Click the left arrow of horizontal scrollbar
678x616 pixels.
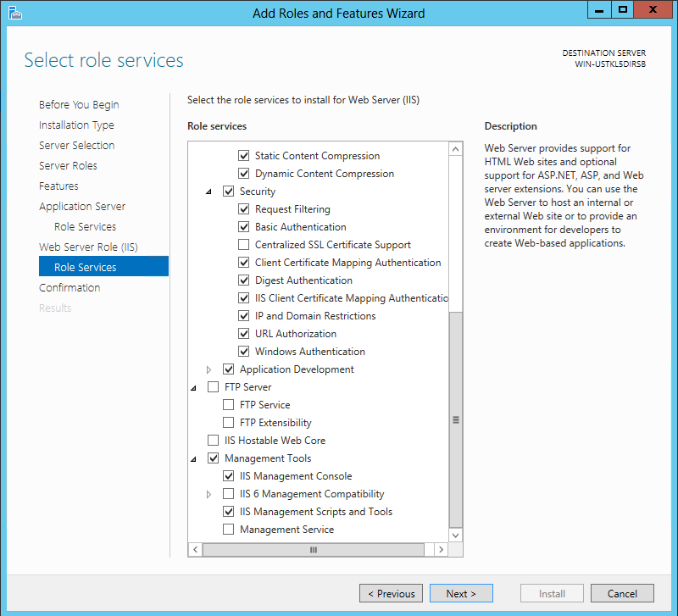coord(196,549)
